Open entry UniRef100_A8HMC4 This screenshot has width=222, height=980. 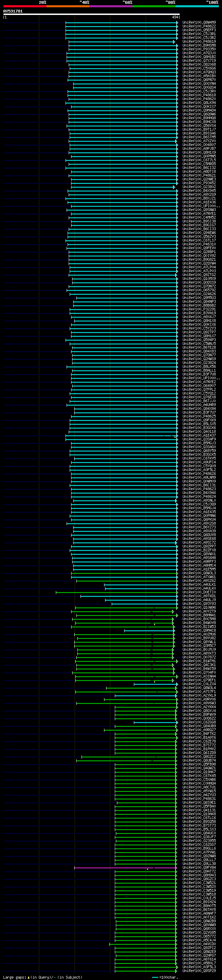click(199, 565)
